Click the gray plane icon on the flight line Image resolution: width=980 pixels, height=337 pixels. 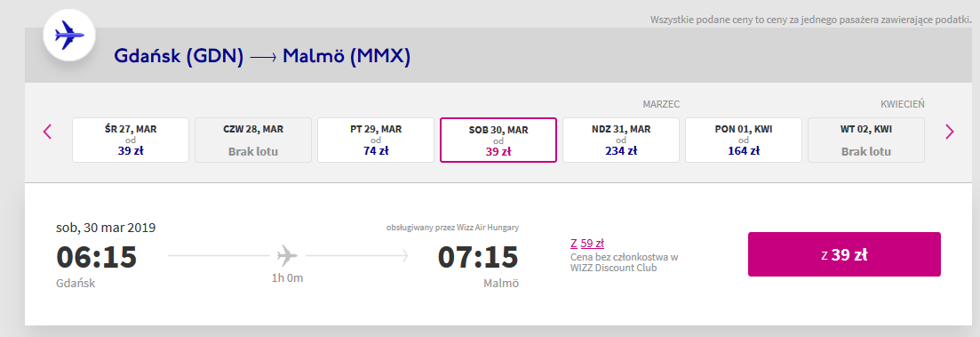click(288, 255)
